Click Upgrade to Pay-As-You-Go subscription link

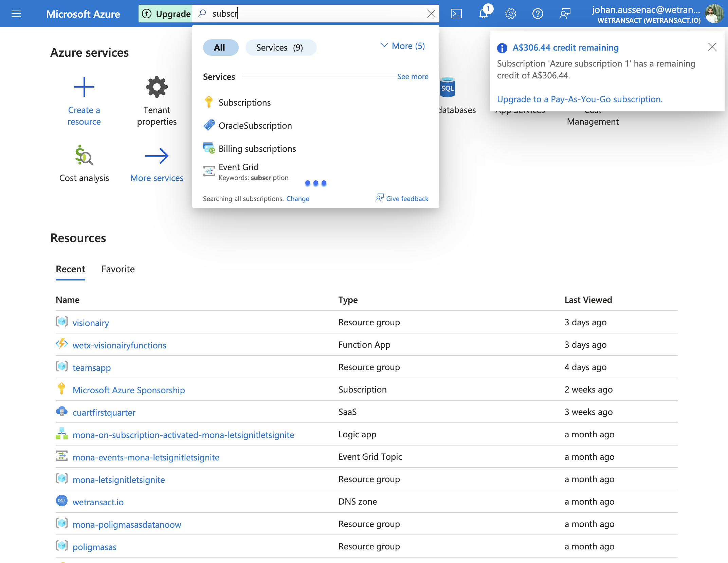click(x=580, y=99)
